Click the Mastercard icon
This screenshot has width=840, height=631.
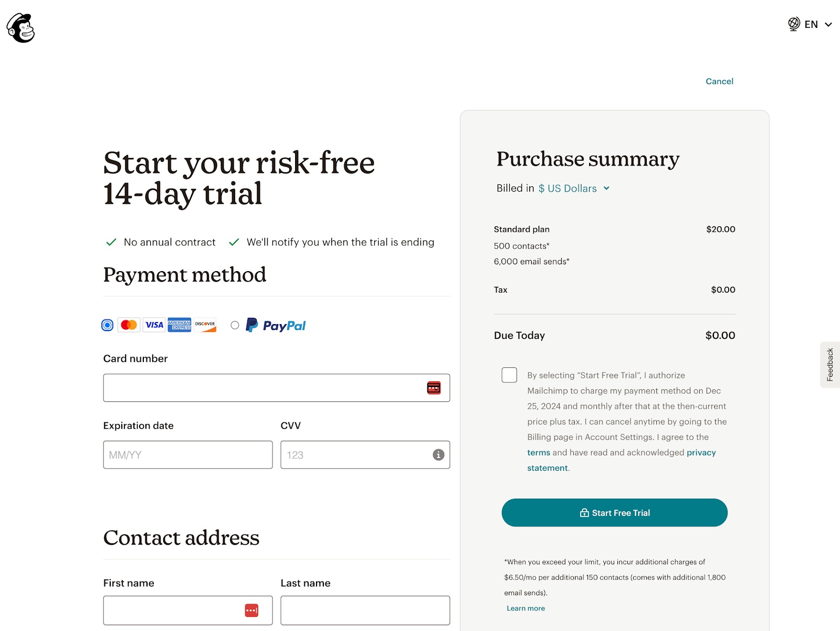coord(129,325)
